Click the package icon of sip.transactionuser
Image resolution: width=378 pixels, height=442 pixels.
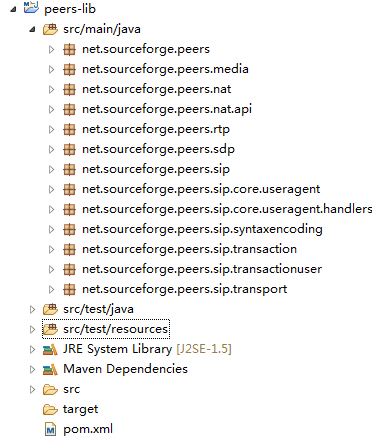pos(69,270)
